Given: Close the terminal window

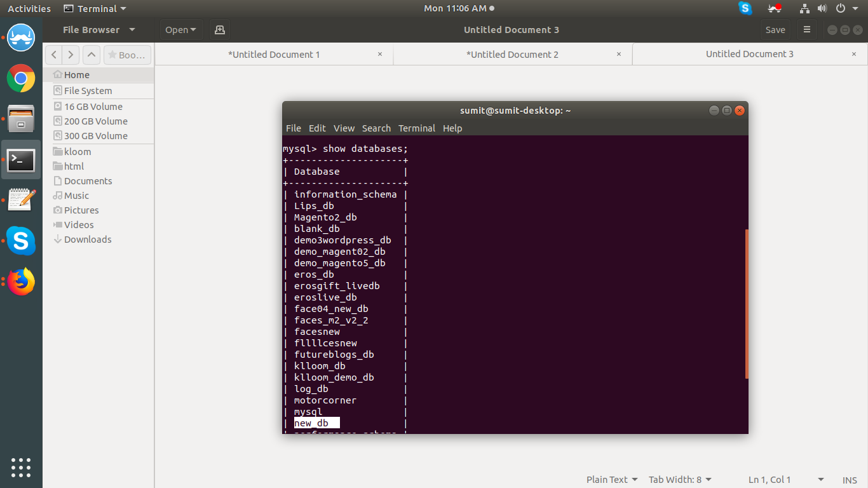Looking at the screenshot, I should pos(739,110).
